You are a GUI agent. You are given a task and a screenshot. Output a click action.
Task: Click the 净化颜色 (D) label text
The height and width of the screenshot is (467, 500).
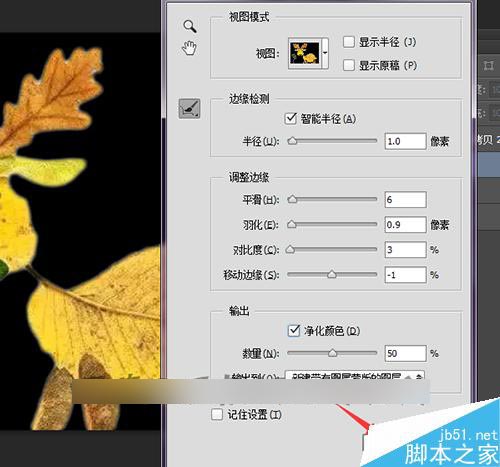332,331
